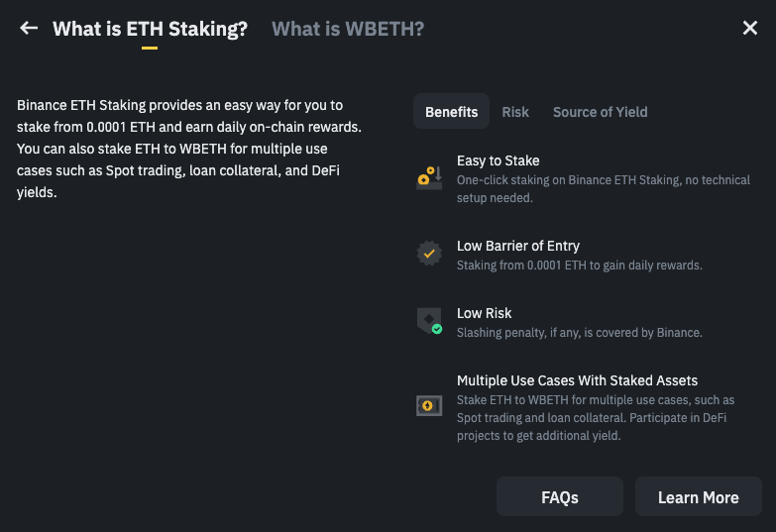Click the Easy to Stake icon

click(x=429, y=178)
